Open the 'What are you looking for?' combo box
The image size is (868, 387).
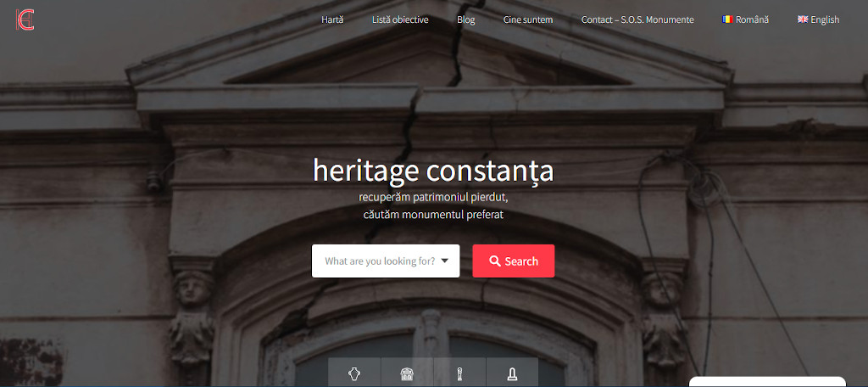click(379, 261)
